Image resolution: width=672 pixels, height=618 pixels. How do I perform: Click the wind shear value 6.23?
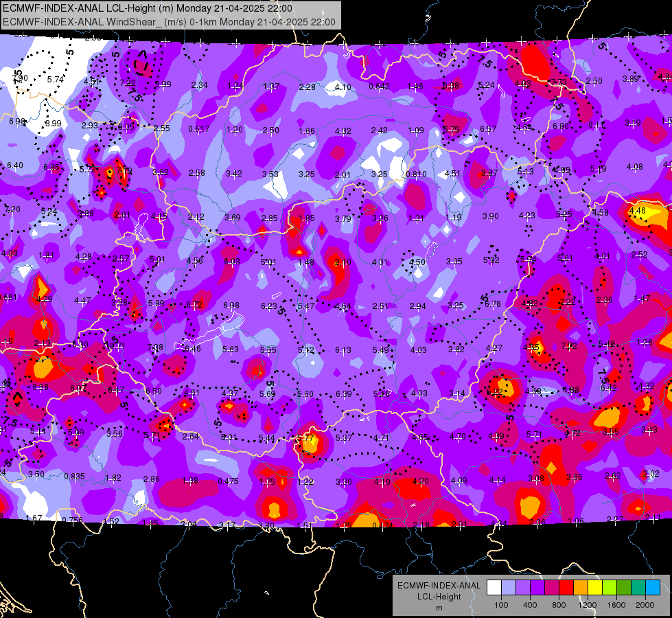[269, 306]
